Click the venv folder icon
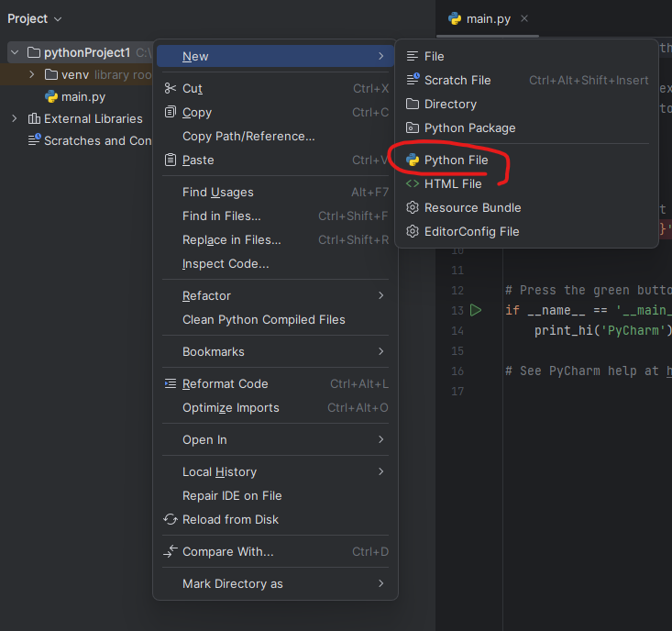 [x=51, y=74]
